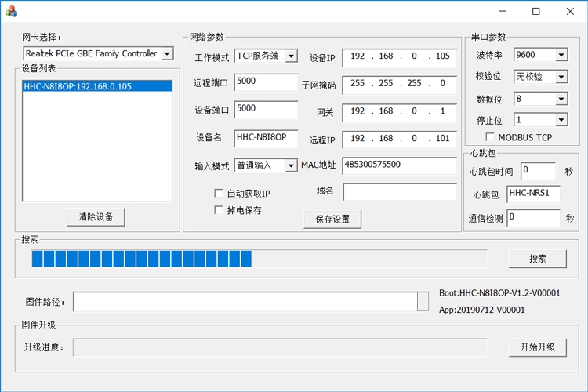Open the 网卡选择 network adapter dropdown
The image size is (588, 392).
pos(167,54)
